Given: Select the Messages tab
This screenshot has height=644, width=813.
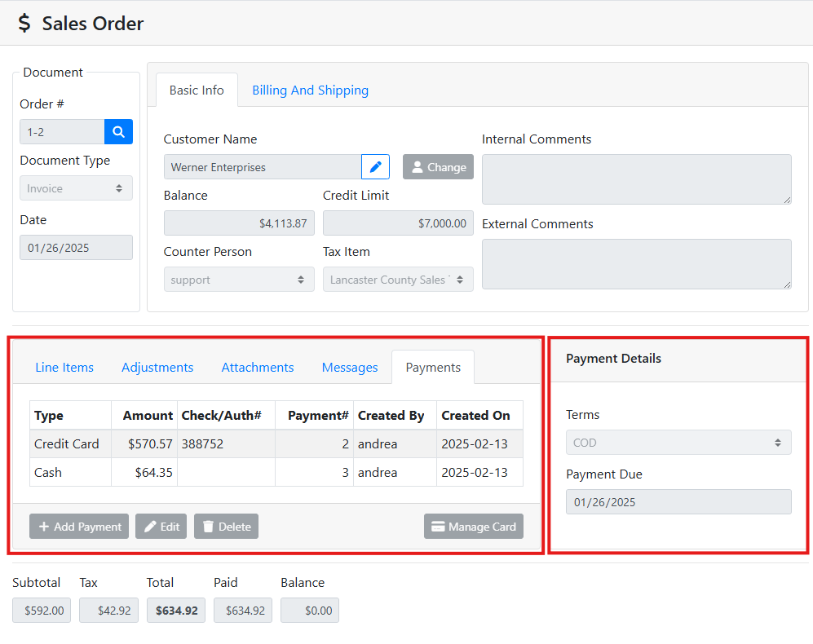Looking at the screenshot, I should [350, 368].
